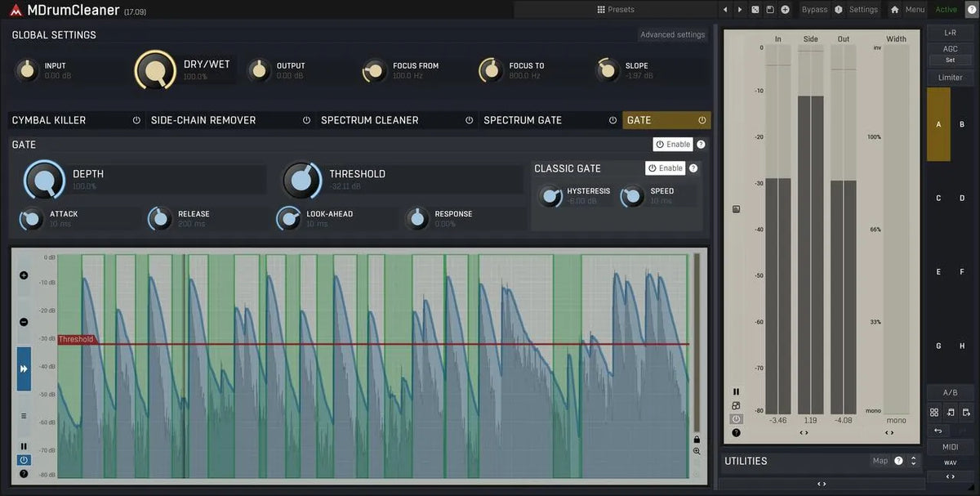Go to the previous preset arrow
980x496 pixels.
724,10
